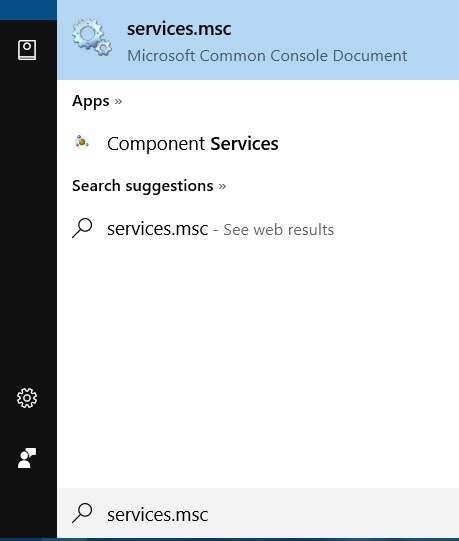The image size is (459, 541).
Task: Click the magnifier icon in search box
Action: [82, 513]
